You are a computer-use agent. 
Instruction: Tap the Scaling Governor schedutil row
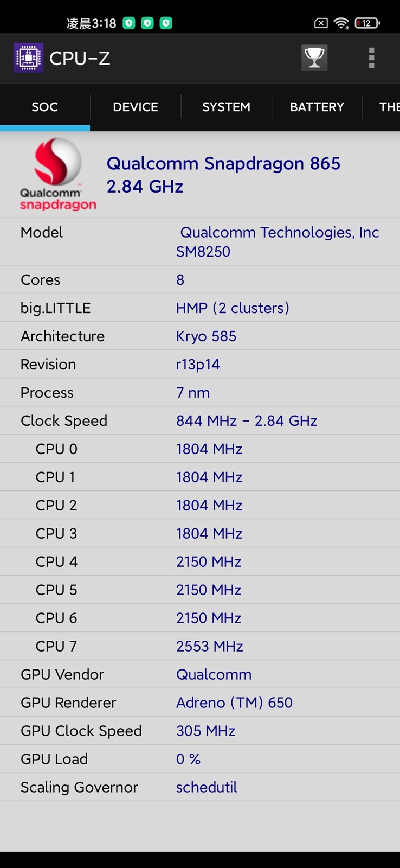[200, 787]
